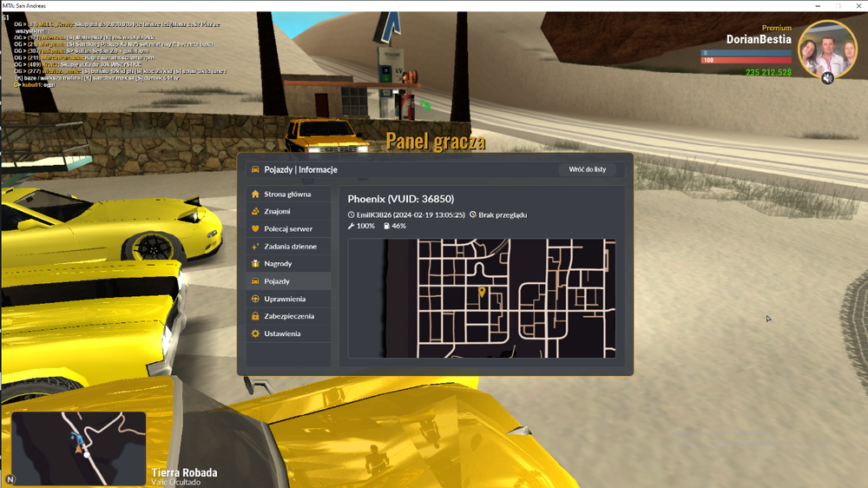The image size is (868, 488).
Task: Click the vehicle location map panel
Action: pyautogui.click(x=482, y=299)
